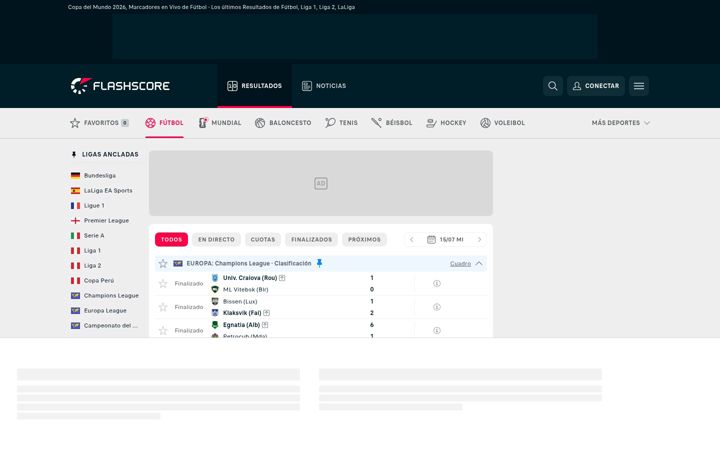Open Europa League in sidebar
Image resolution: width=720 pixels, height=450 pixels.
[99, 311]
